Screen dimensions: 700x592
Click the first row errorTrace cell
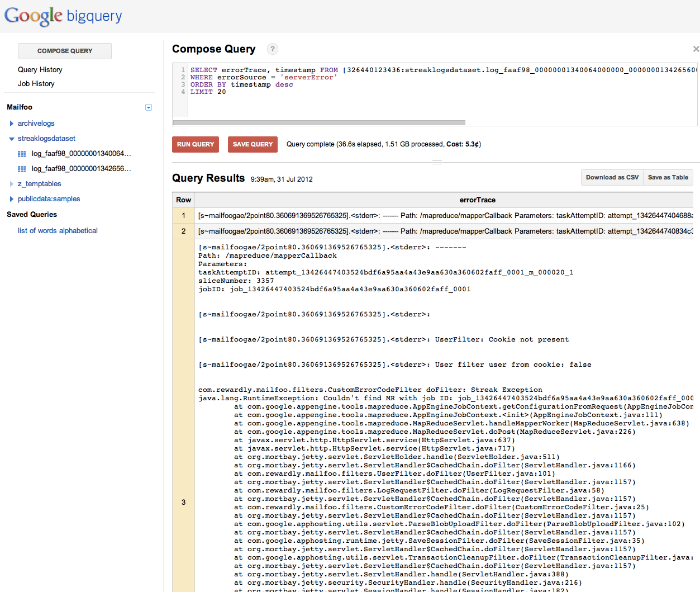444,216
